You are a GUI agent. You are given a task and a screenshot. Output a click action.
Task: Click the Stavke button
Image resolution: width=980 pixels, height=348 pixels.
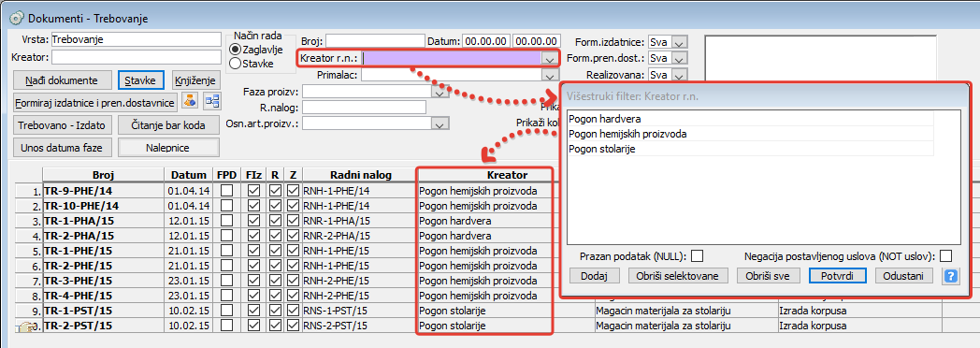tap(141, 80)
